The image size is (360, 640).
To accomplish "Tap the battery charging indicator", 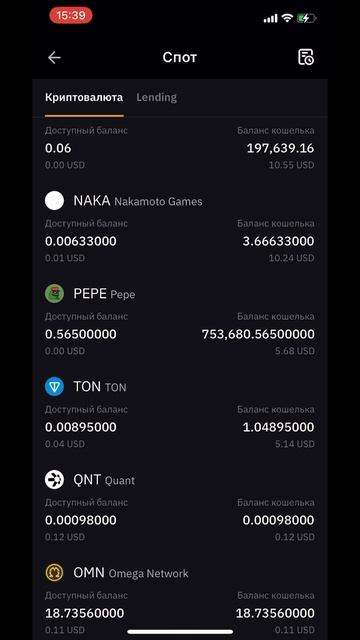I will [x=307, y=18].
